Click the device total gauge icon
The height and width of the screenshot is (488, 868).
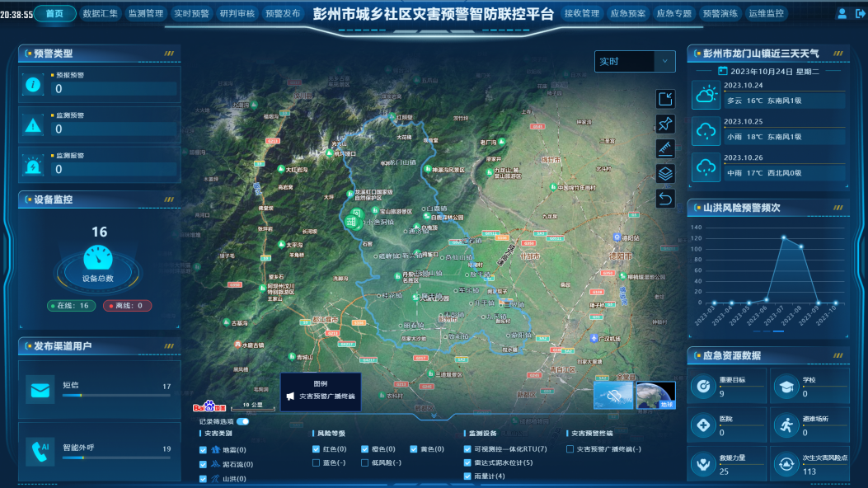tap(97, 258)
